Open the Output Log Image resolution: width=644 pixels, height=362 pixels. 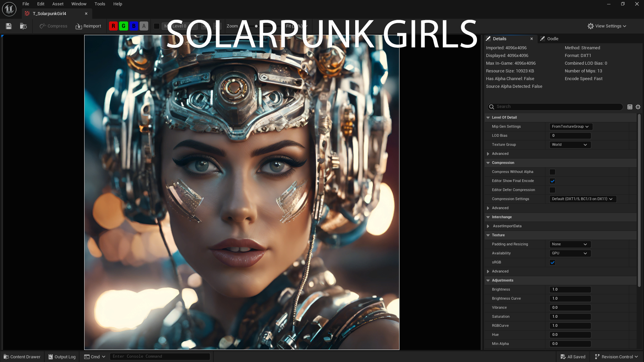(62, 357)
